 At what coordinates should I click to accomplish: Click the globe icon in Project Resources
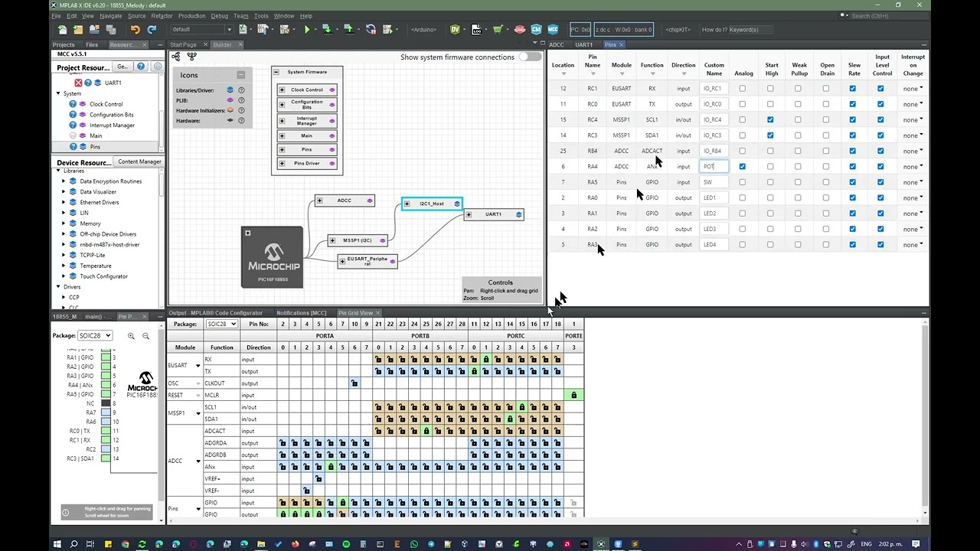158,67
